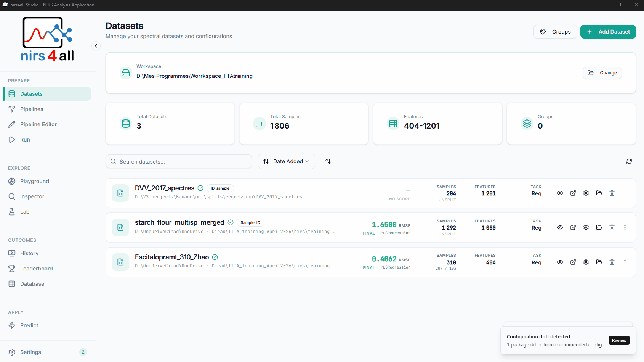Image resolution: width=644 pixels, height=362 pixels.
Task: Maximize the nirs4all Studio window
Action: (619, 5)
